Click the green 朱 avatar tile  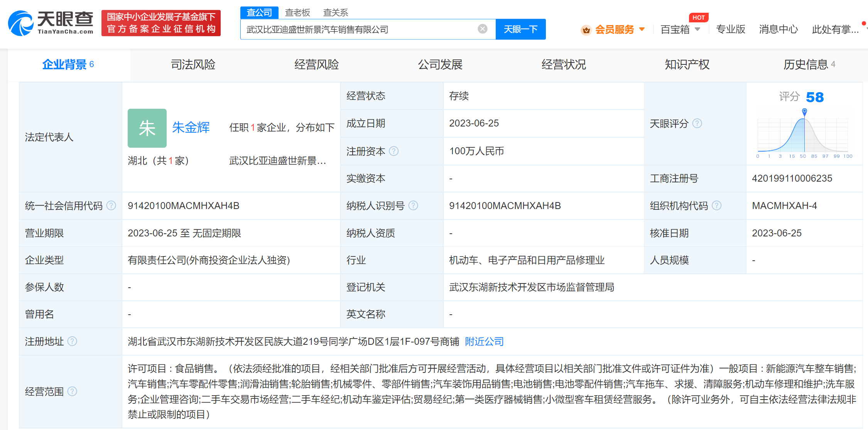147,128
